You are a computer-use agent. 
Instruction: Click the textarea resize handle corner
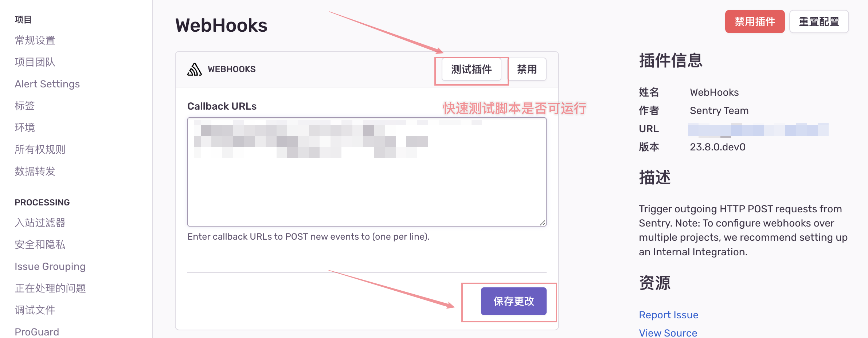543,223
